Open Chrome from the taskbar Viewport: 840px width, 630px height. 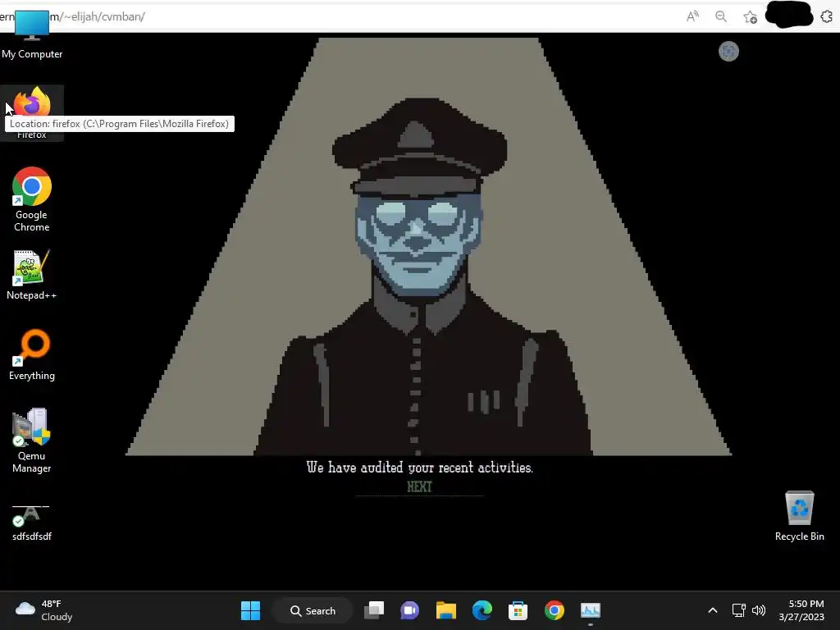[x=555, y=610]
